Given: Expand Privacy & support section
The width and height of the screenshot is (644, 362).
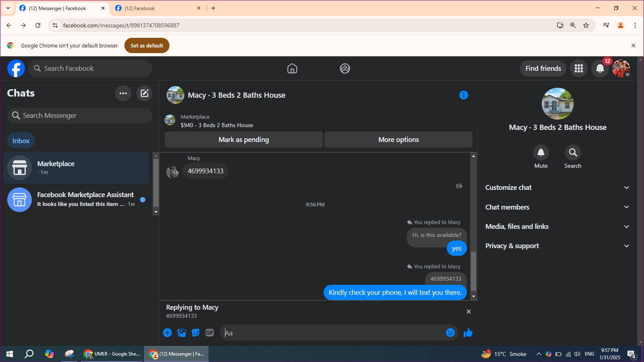Looking at the screenshot, I should point(557,246).
